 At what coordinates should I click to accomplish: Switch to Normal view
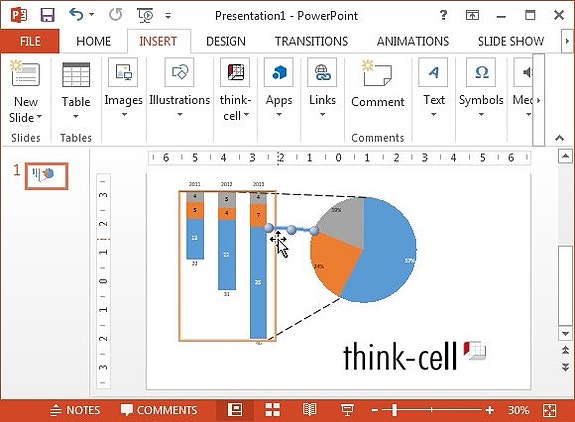coord(235,410)
